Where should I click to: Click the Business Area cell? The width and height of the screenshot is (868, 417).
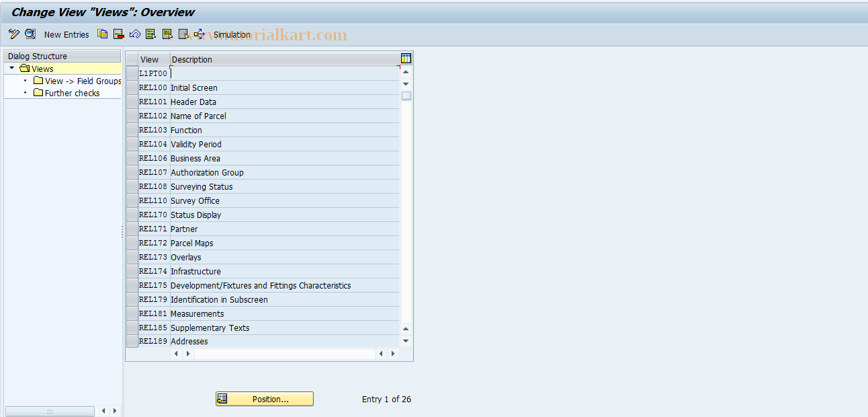pos(284,158)
